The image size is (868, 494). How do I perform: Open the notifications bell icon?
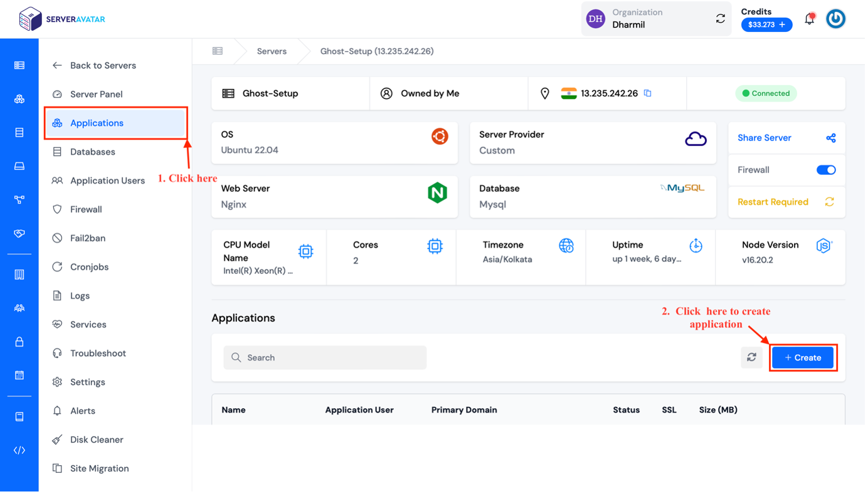pyautogui.click(x=811, y=19)
